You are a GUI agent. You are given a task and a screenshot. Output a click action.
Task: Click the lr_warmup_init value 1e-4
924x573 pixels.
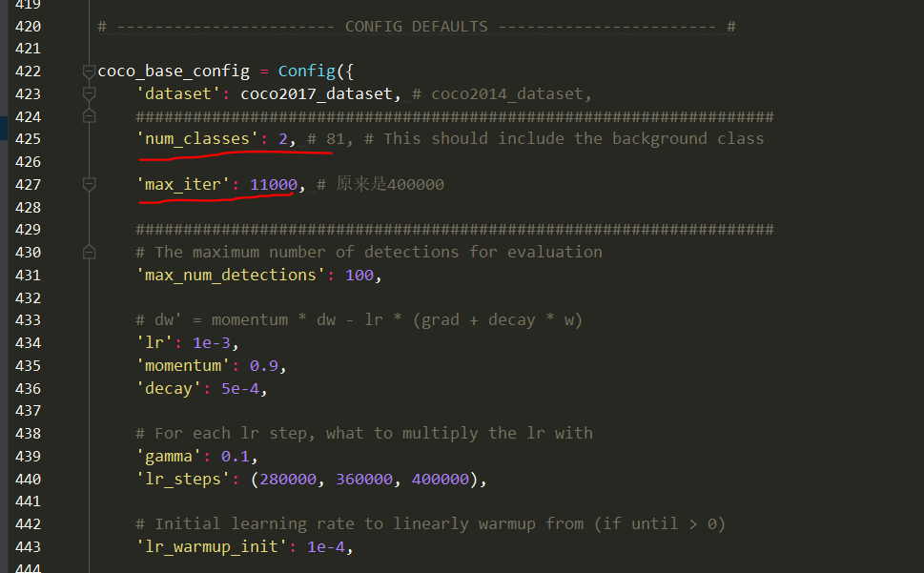(x=326, y=547)
